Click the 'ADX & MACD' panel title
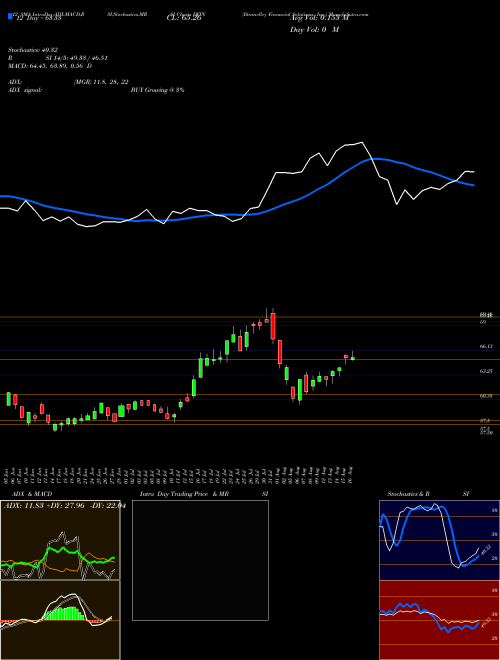Image resolution: width=500 pixels, height=660 pixels. point(32,494)
